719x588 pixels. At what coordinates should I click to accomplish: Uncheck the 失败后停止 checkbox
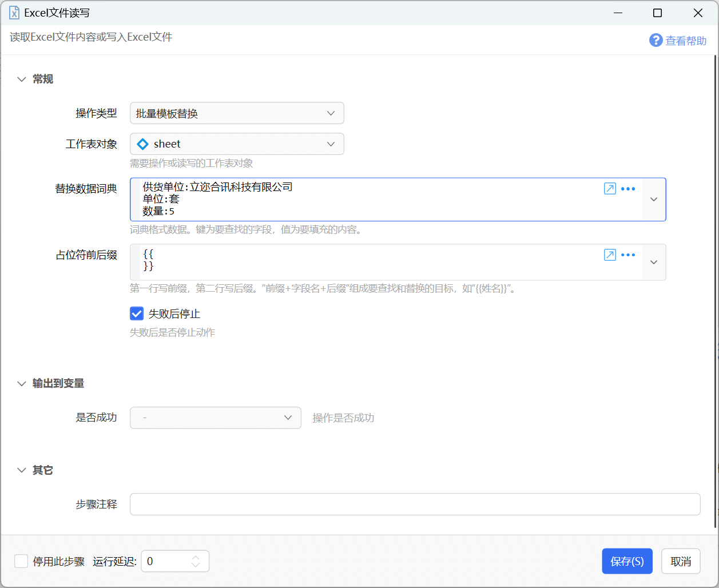pyautogui.click(x=137, y=313)
